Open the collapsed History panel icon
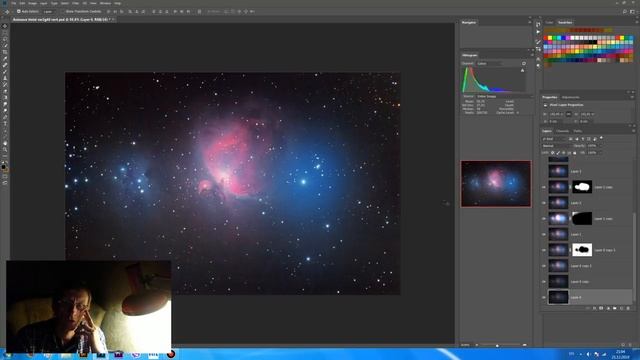This screenshot has height=360, width=640. [x=538, y=25]
